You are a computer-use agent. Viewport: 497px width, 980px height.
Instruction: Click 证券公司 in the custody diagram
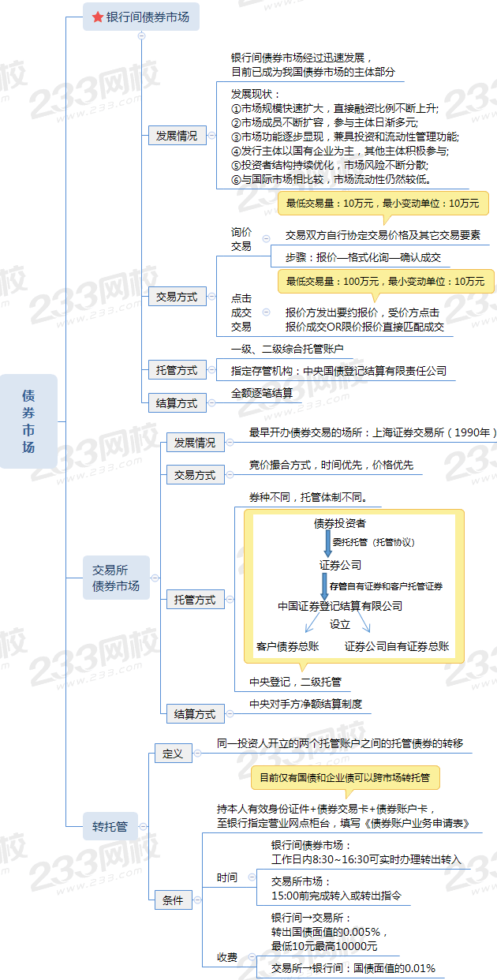tap(341, 565)
